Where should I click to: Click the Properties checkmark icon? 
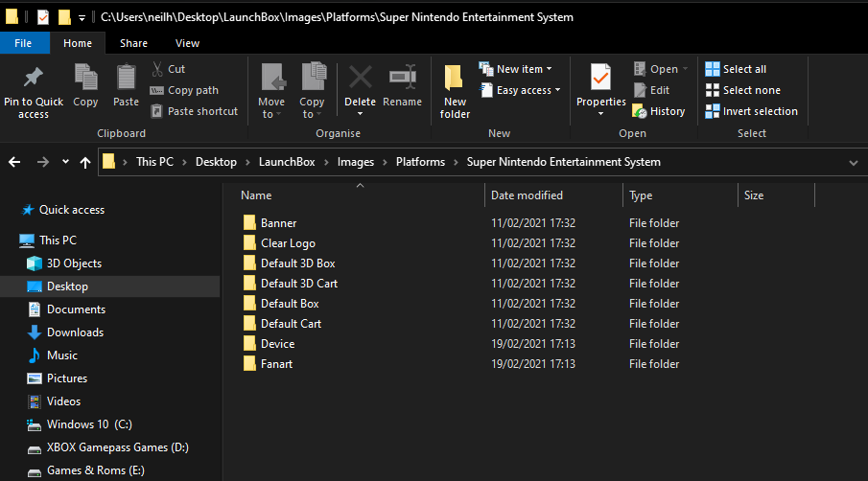click(600, 77)
